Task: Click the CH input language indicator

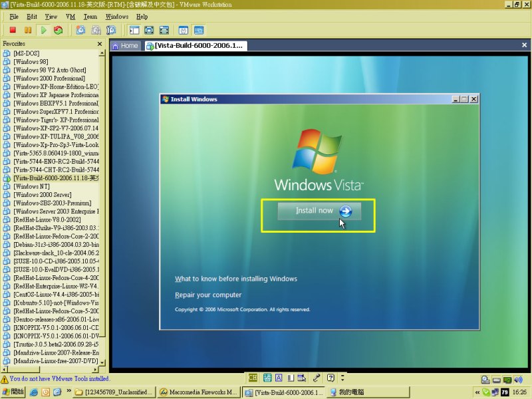Action: 253,378
